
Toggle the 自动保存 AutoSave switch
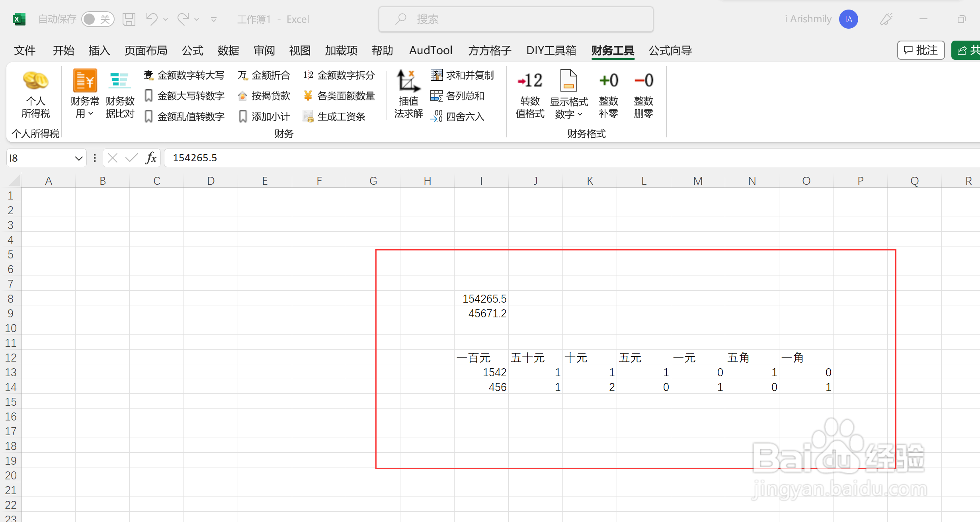coord(98,19)
